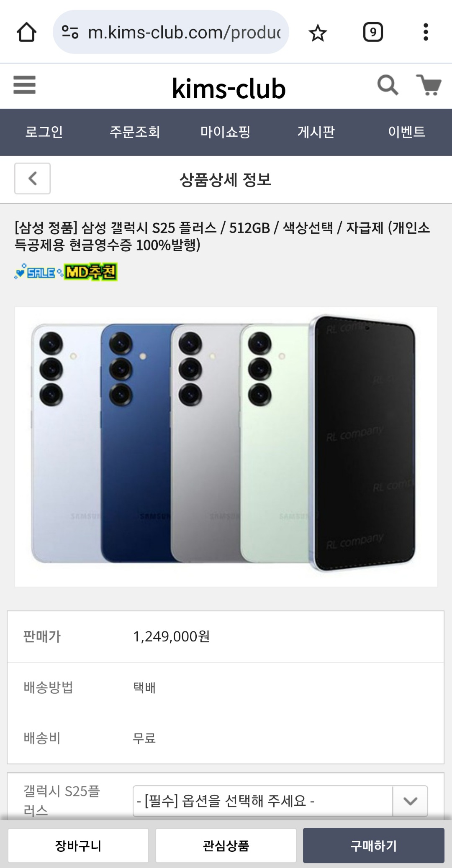Expand the 필수 옵션 선택 dropdown

pyautogui.click(x=280, y=801)
